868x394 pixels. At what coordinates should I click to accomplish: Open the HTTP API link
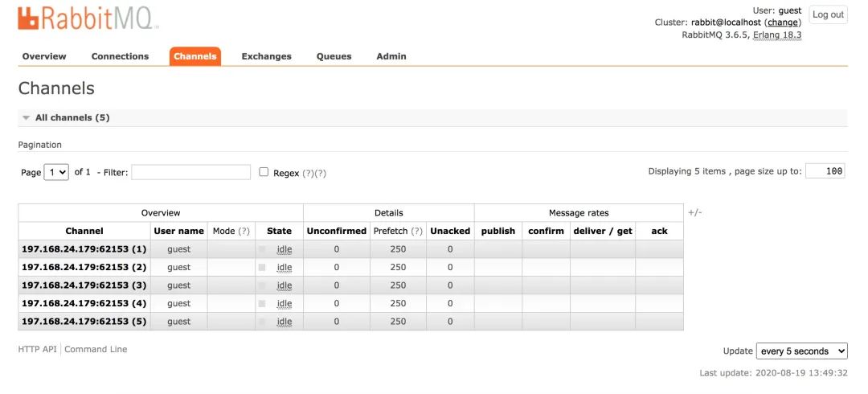(x=38, y=349)
